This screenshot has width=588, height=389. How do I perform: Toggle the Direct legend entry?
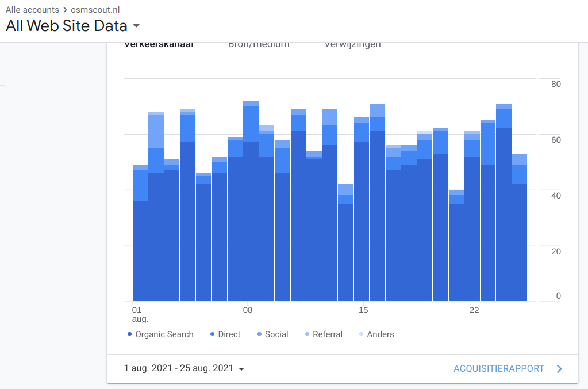(225, 334)
